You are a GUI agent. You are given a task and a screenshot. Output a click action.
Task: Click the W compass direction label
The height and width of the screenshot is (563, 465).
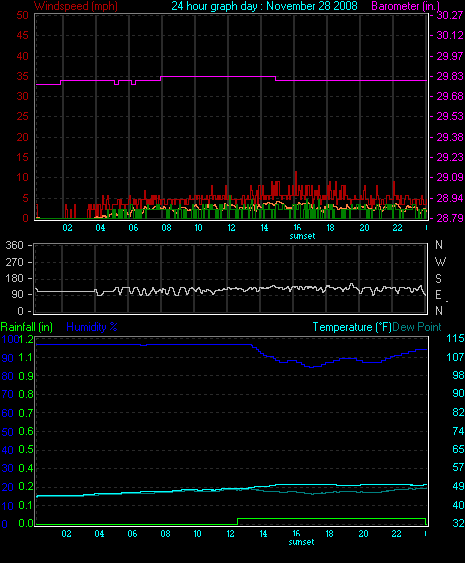440,262
